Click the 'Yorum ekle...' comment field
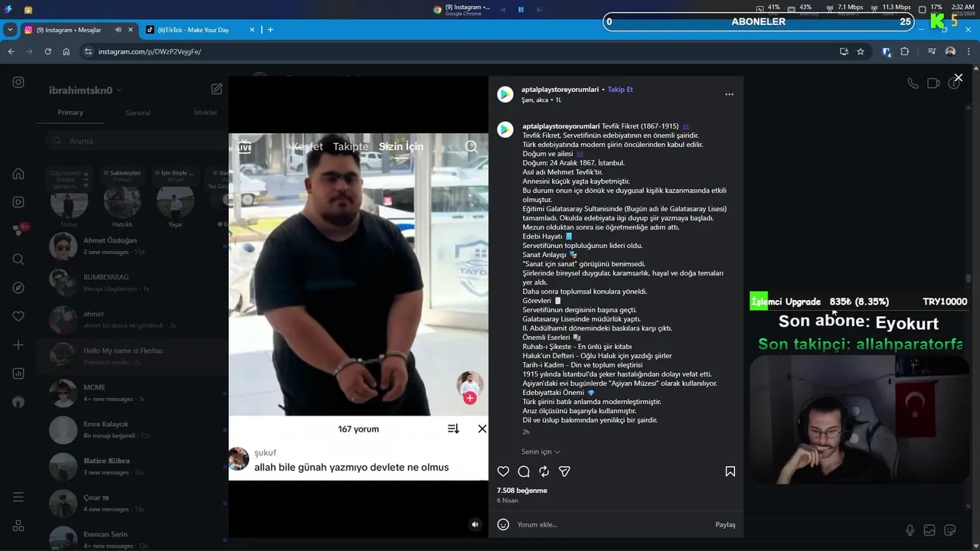Image resolution: width=980 pixels, height=551 pixels. (x=612, y=524)
